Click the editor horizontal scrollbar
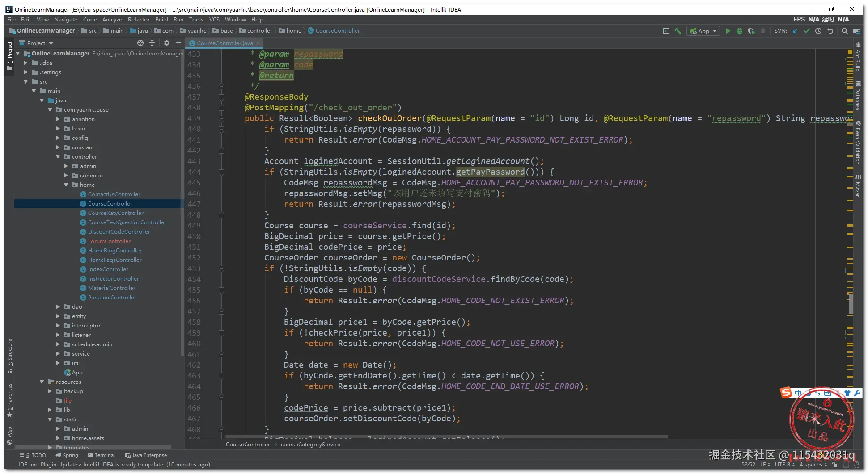Viewport: 868px width, 474px height. coord(446,436)
